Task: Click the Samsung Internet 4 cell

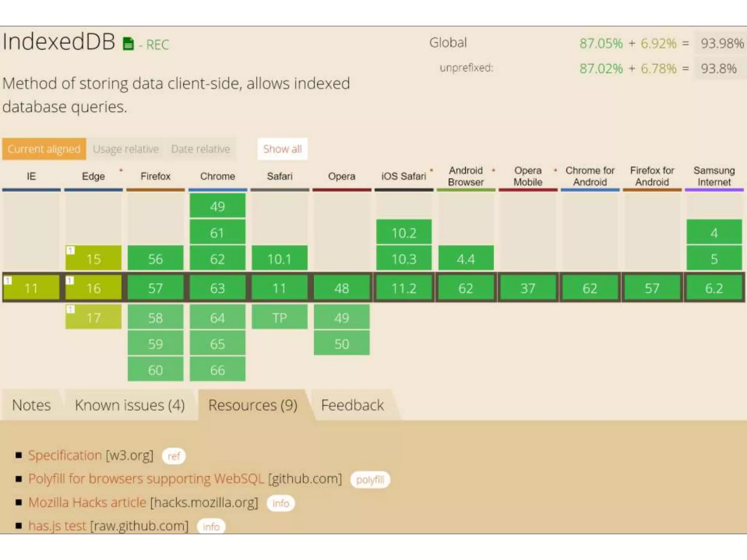Action: pos(714,232)
